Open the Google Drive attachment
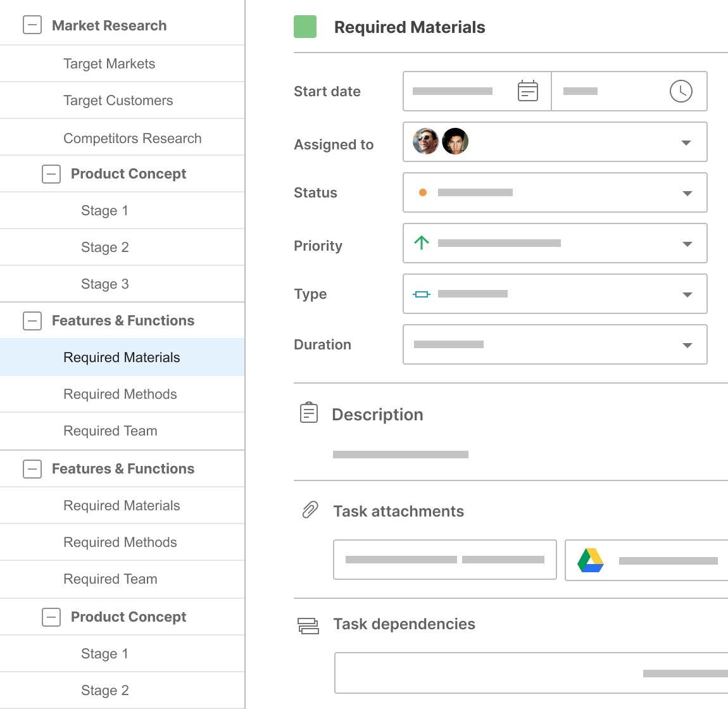The image size is (728, 709). click(646, 560)
